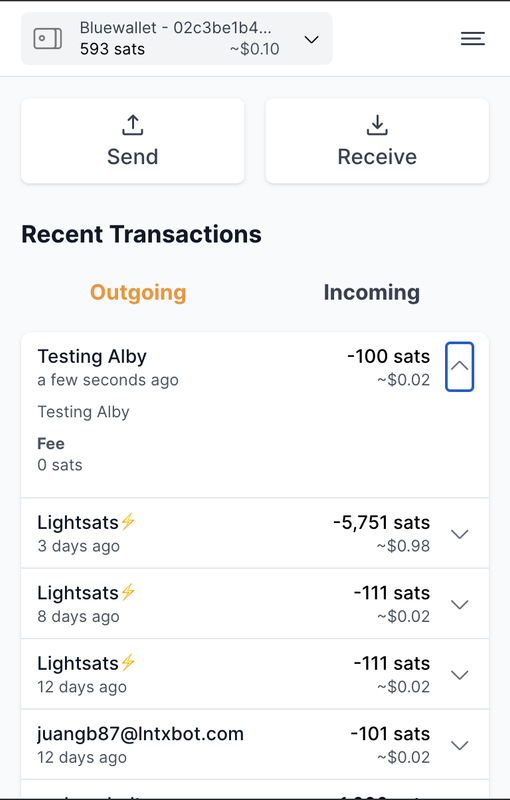Click the juangb87@lntxbot.com transaction name
The width and height of the screenshot is (510, 800).
click(x=140, y=734)
